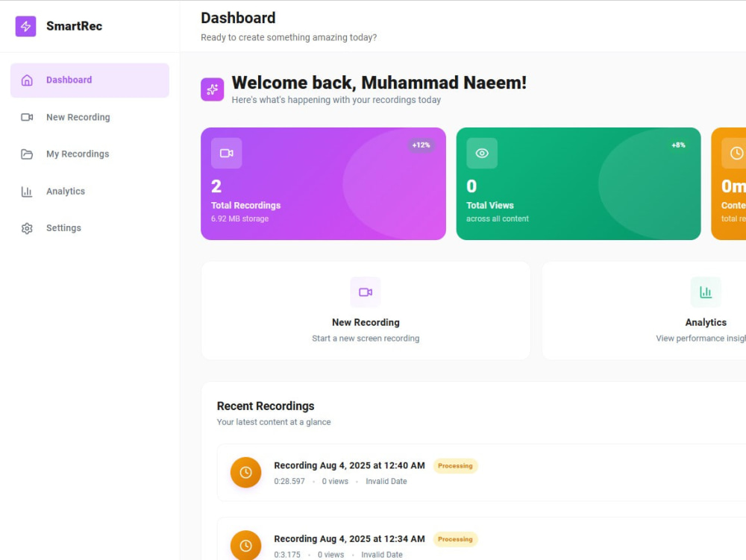Click the camera icon on Total Recordings card
The image size is (746, 560).
(x=227, y=153)
